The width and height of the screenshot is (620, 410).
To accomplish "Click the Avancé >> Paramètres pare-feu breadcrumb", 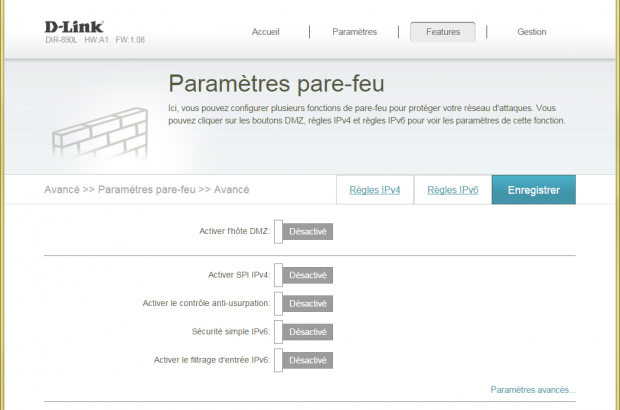I will pyautogui.click(x=146, y=189).
